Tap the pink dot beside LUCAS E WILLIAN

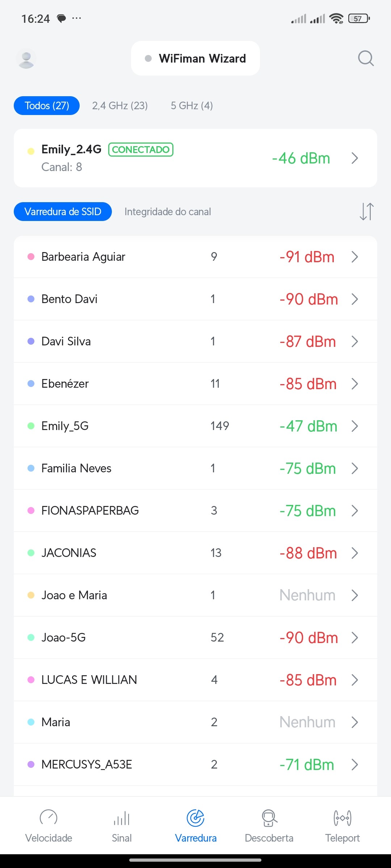(31, 680)
